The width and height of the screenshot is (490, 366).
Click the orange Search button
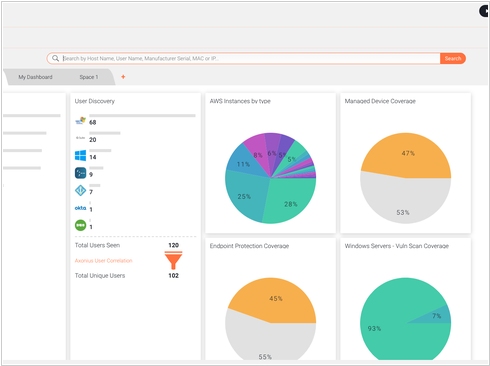click(452, 59)
